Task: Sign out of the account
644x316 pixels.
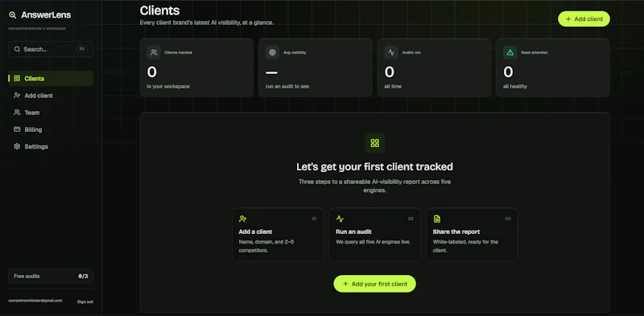Action: coord(85,302)
